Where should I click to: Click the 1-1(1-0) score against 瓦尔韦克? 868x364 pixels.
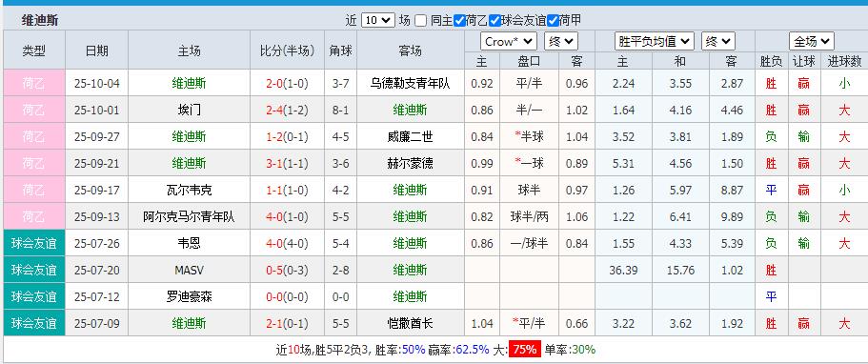coord(287,190)
